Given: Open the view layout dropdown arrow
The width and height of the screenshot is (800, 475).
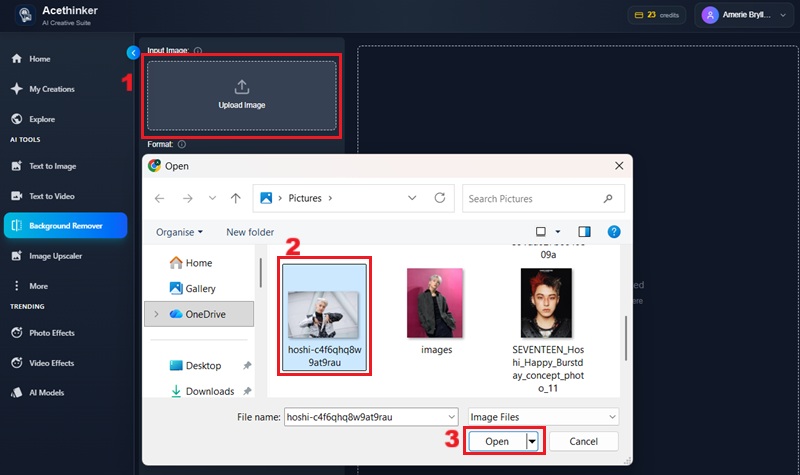Looking at the screenshot, I should 558,232.
